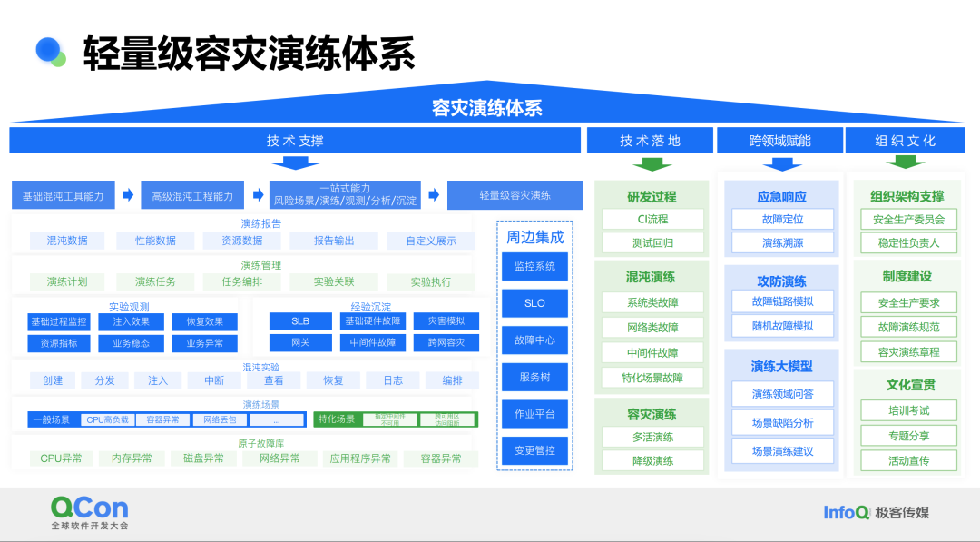Click the 稳定性负责人 box
980x542 pixels.
908,243
